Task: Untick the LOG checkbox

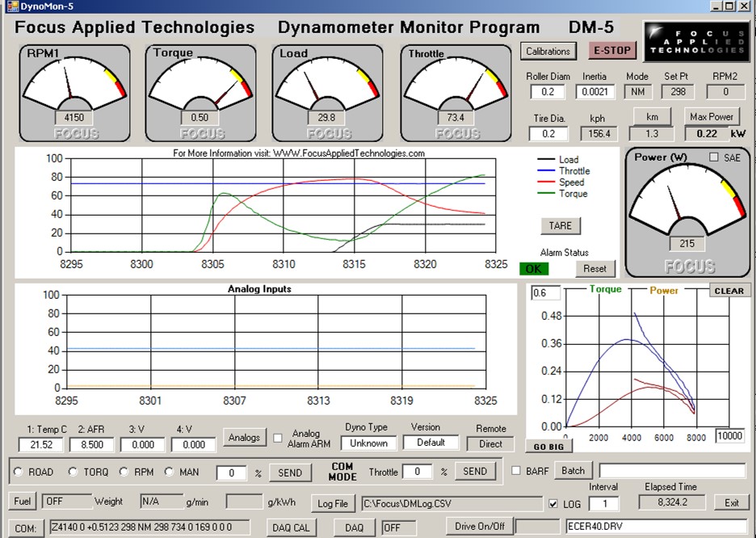Action: coord(553,504)
